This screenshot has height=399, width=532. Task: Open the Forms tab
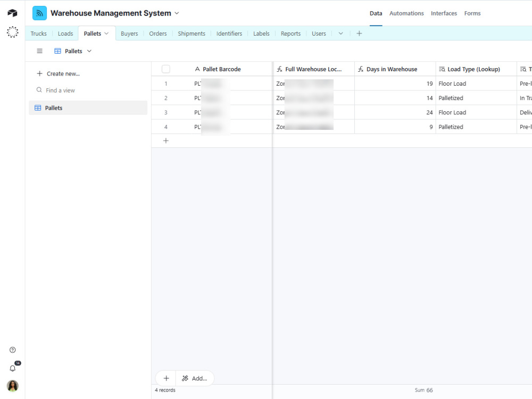[x=472, y=13]
